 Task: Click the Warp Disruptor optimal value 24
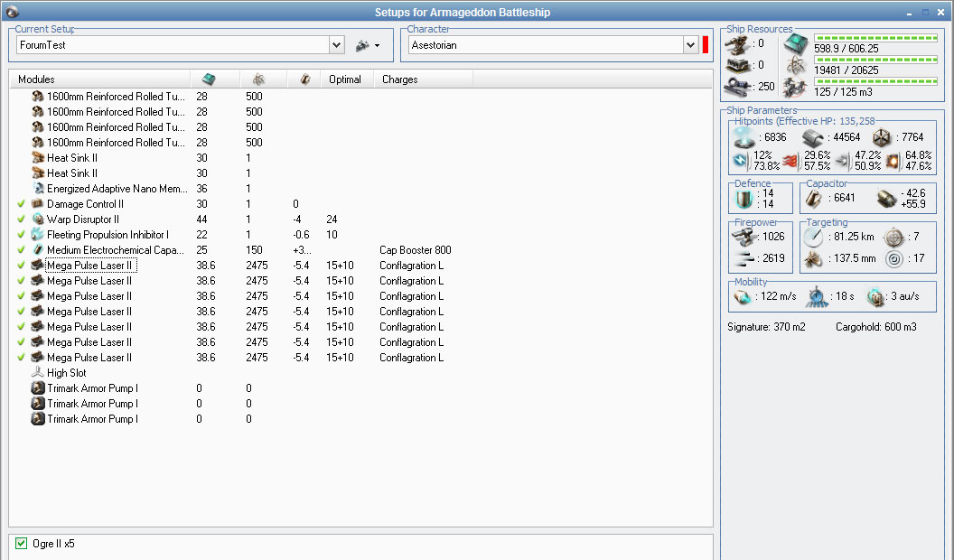pos(332,219)
